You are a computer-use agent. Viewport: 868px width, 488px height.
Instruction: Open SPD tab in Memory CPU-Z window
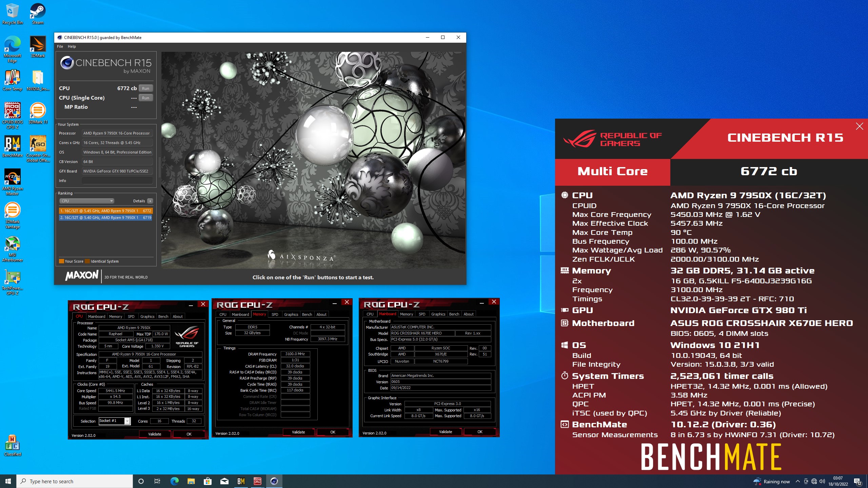(275, 314)
